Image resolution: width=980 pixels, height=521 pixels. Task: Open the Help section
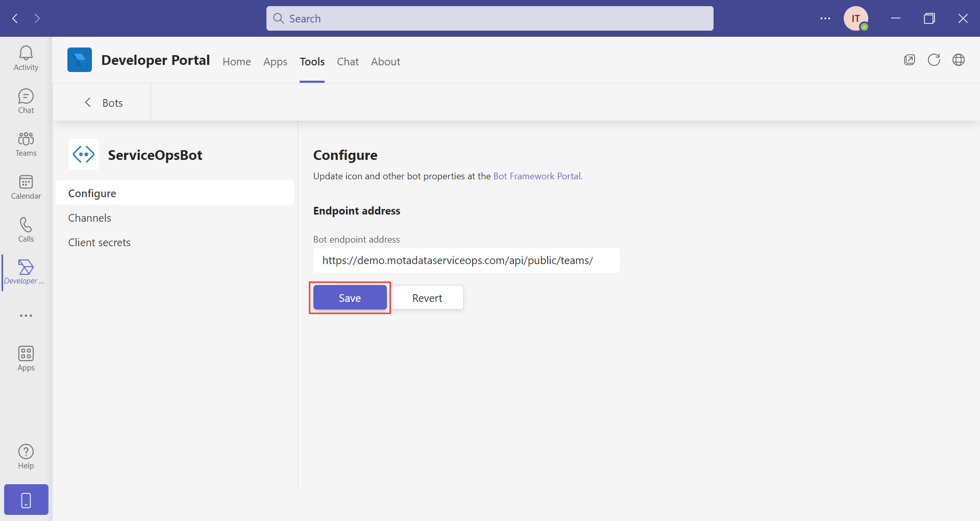pyautogui.click(x=26, y=455)
